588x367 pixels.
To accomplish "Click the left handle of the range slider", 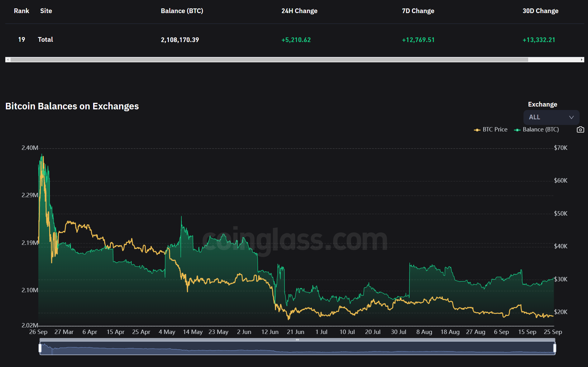I will [x=41, y=349].
